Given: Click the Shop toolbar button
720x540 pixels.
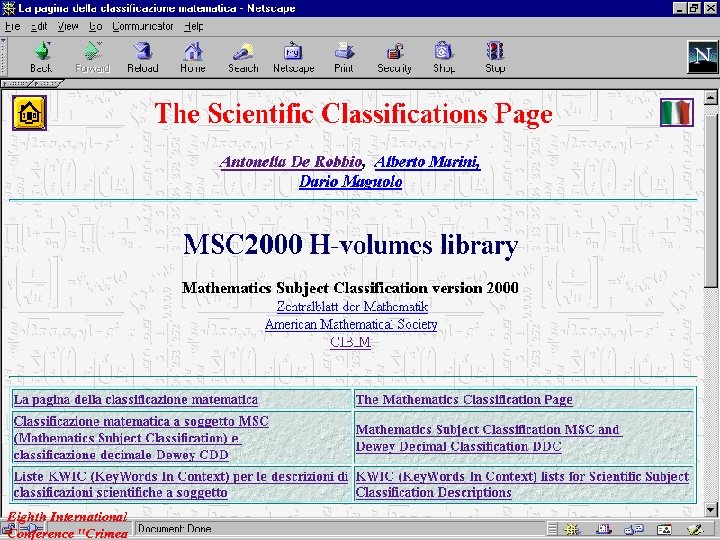Looking at the screenshot, I should (x=444, y=57).
